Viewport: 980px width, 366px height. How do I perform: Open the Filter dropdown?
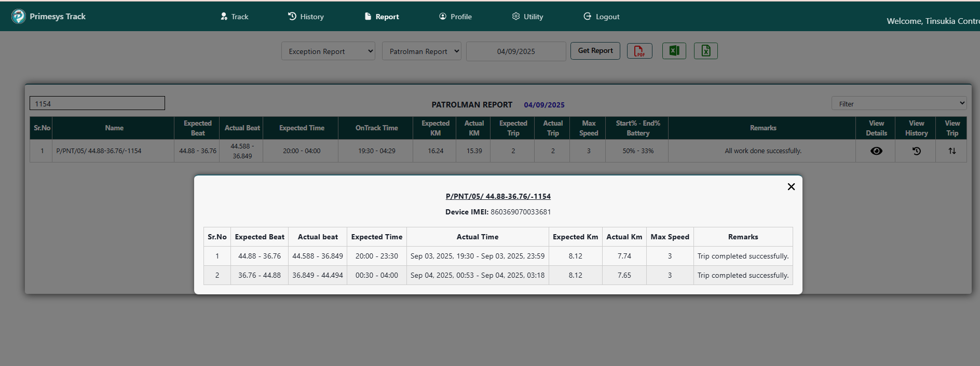coord(899,103)
